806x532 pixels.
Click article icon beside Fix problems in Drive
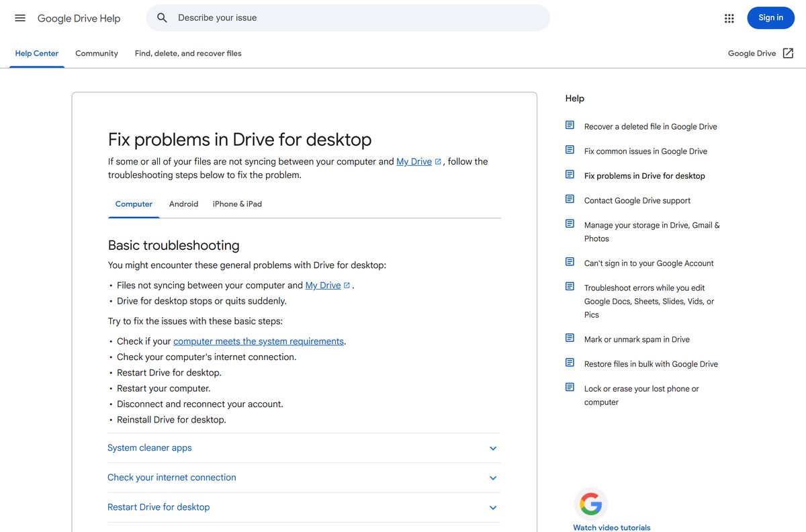coord(570,175)
